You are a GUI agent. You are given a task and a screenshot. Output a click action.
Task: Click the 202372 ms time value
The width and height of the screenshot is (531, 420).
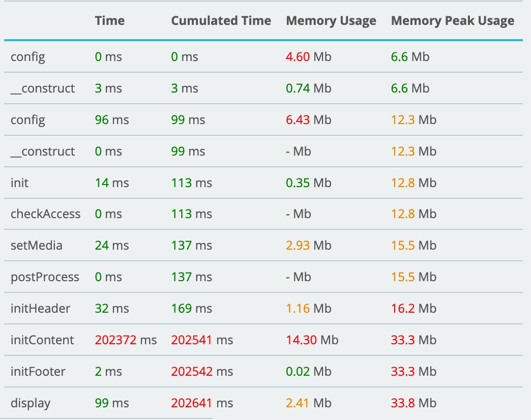click(x=126, y=340)
